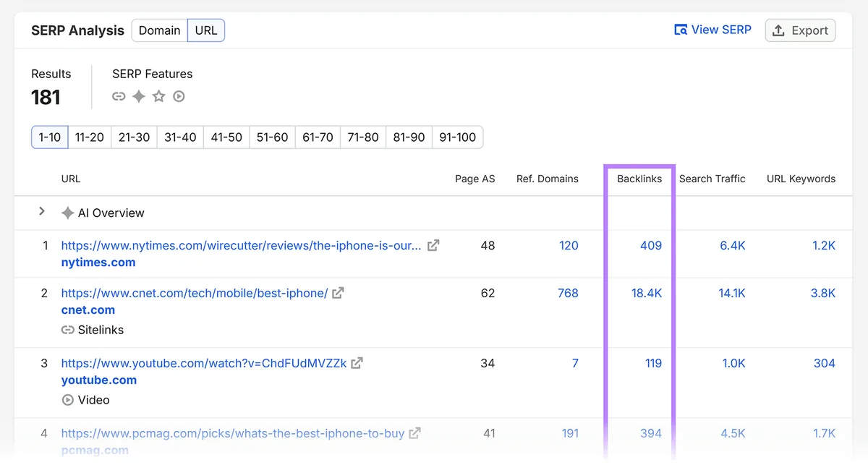
Task: Click the Page AS value 48 for nytimes
Action: tap(488, 245)
